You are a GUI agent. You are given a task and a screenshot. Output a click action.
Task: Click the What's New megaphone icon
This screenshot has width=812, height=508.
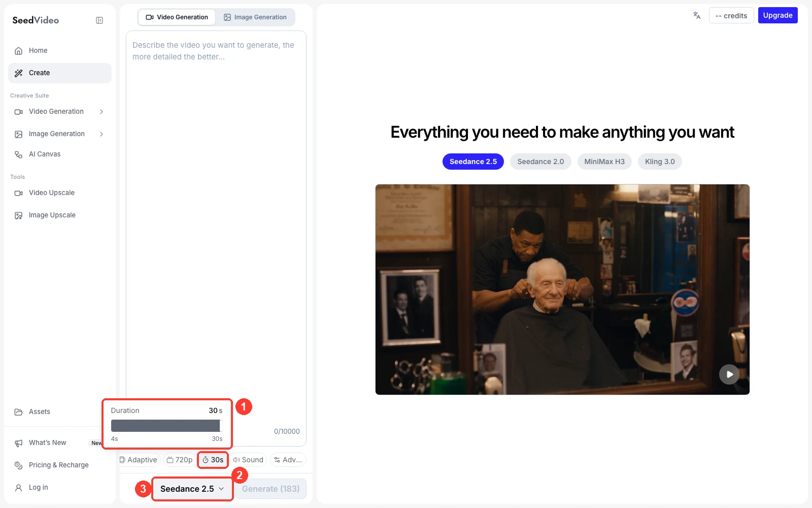(19, 443)
